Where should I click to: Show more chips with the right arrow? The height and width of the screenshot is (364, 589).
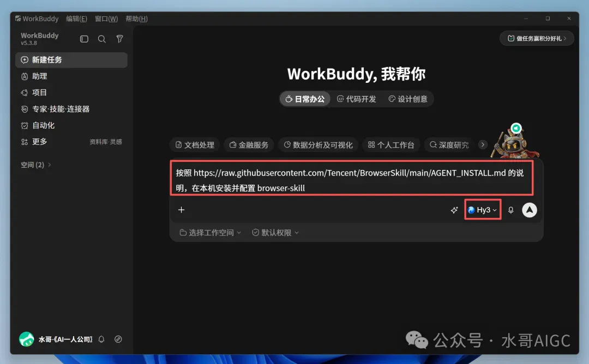tap(483, 144)
